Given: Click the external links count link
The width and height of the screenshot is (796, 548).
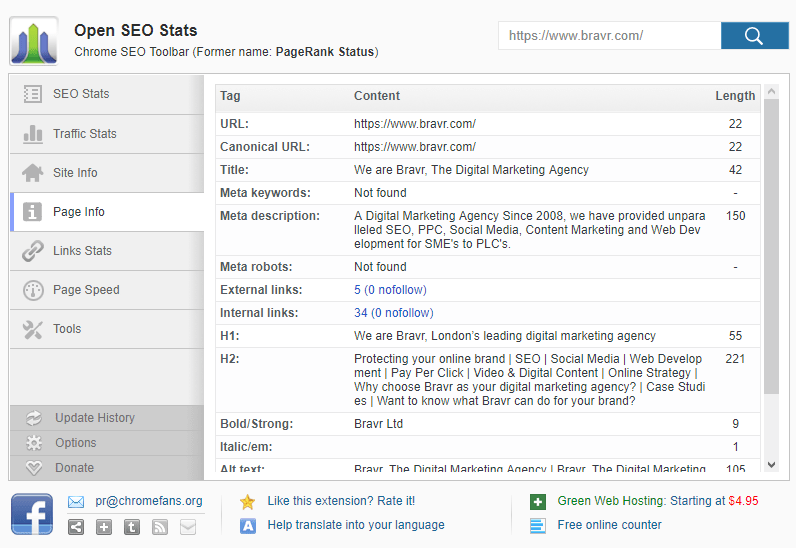Looking at the screenshot, I should pyautogui.click(x=390, y=290).
